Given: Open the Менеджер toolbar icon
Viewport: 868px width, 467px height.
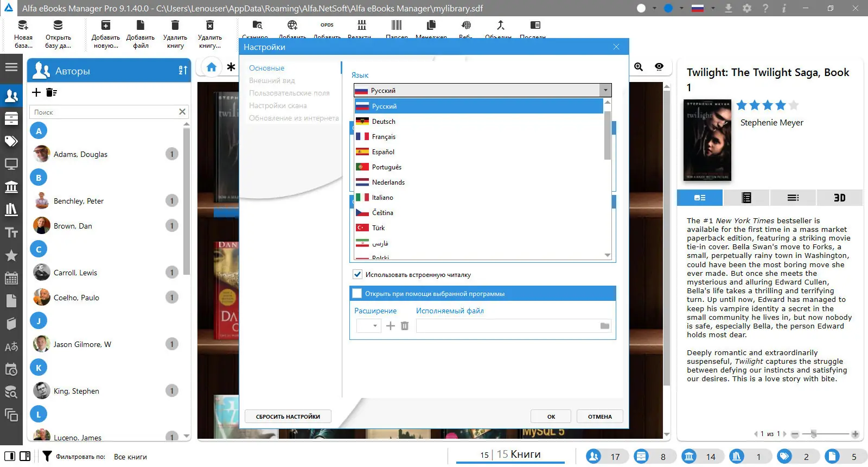Looking at the screenshot, I should click(431, 25).
